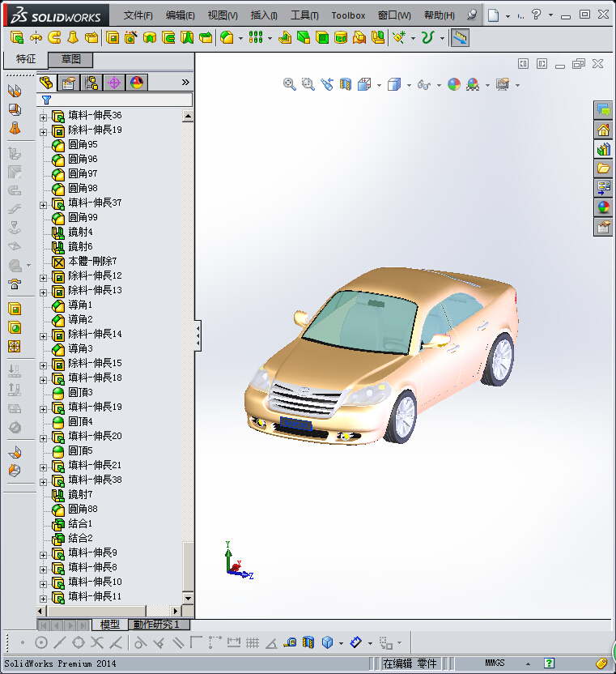
Task: Expand the 填料-伸長21 tree node
Action: point(43,467)
